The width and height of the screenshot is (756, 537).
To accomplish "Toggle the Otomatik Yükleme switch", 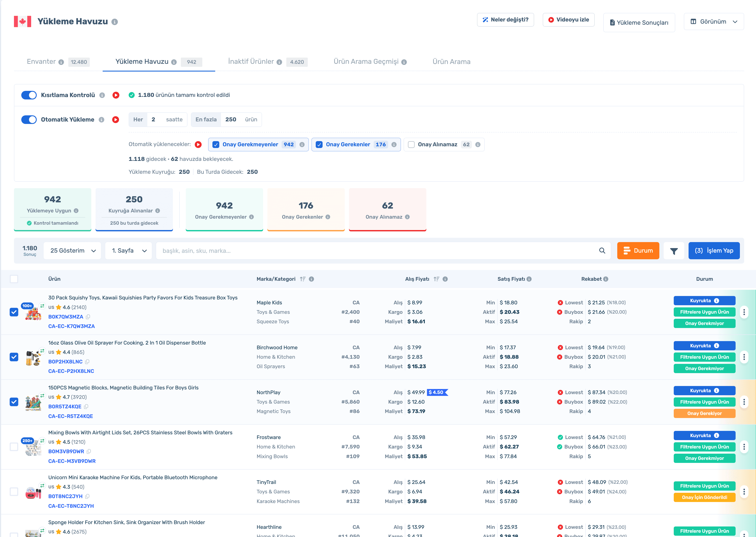I will [x=29, y=120].
